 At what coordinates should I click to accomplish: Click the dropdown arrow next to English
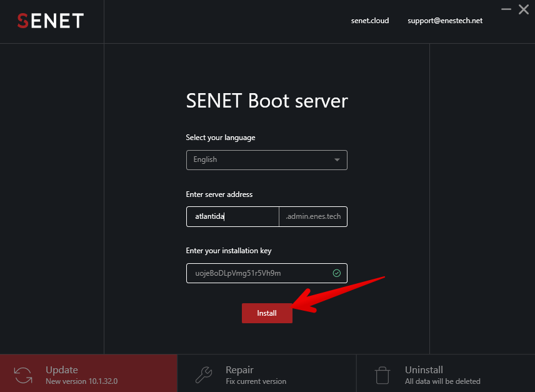pyautogui.click(x=337, y=159)
